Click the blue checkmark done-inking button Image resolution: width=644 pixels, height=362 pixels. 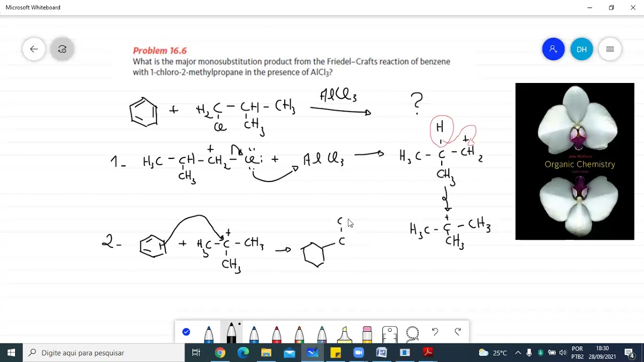click(x=186, y=332)
